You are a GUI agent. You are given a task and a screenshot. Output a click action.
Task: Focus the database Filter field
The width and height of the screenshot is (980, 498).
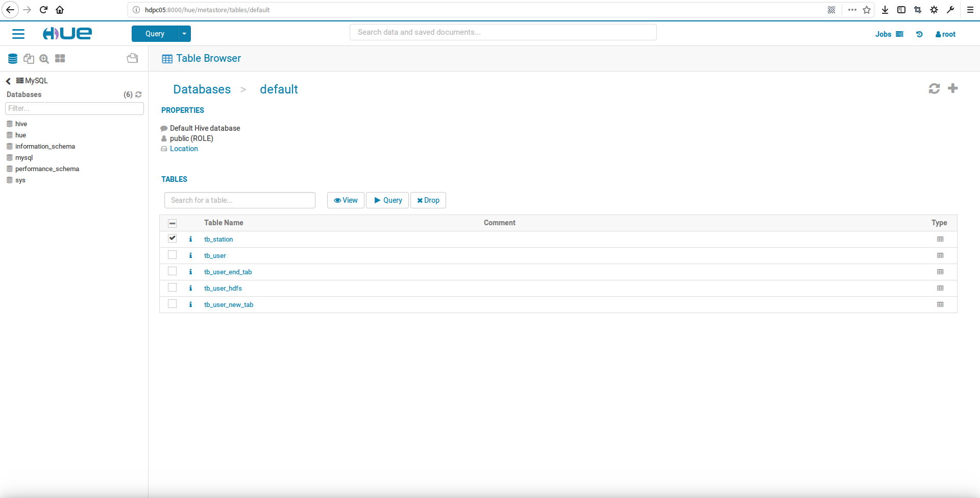point(75,108)
